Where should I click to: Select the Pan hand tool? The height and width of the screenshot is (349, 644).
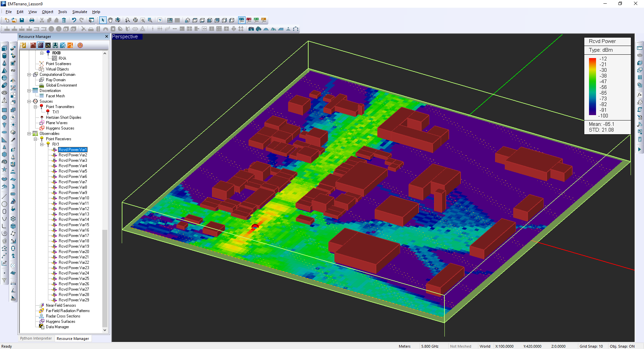110,20
